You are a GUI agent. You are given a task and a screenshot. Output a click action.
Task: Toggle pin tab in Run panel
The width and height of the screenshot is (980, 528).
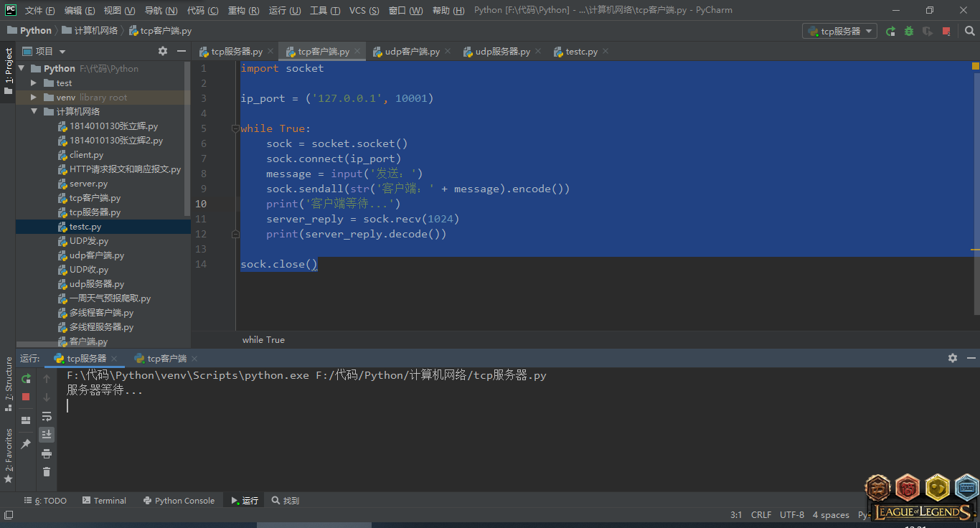point(26,444)
